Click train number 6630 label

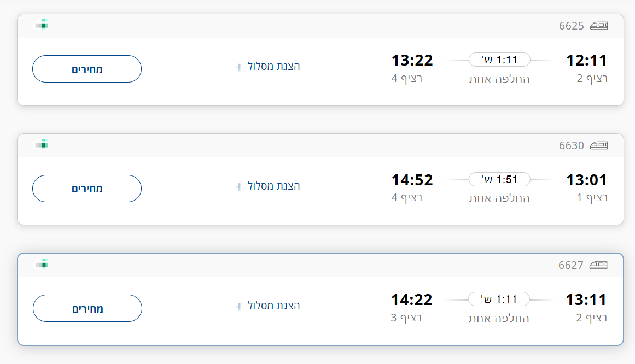tap(571, 145)
